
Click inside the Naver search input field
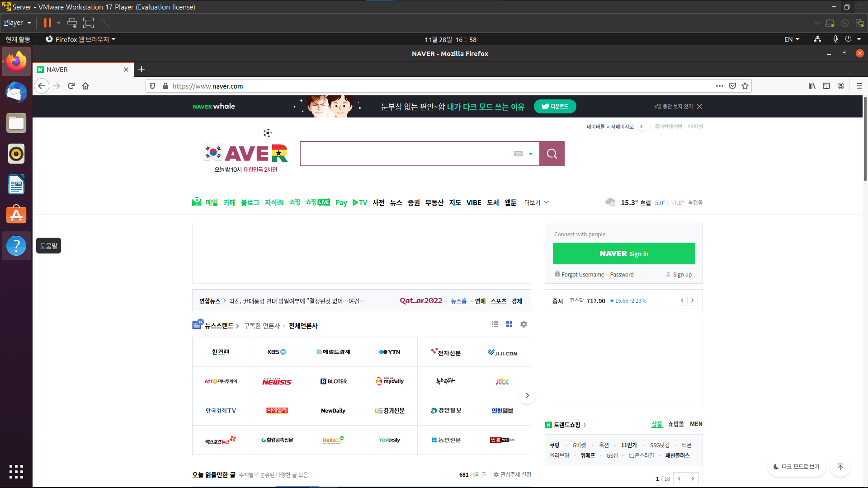point(407,154)
